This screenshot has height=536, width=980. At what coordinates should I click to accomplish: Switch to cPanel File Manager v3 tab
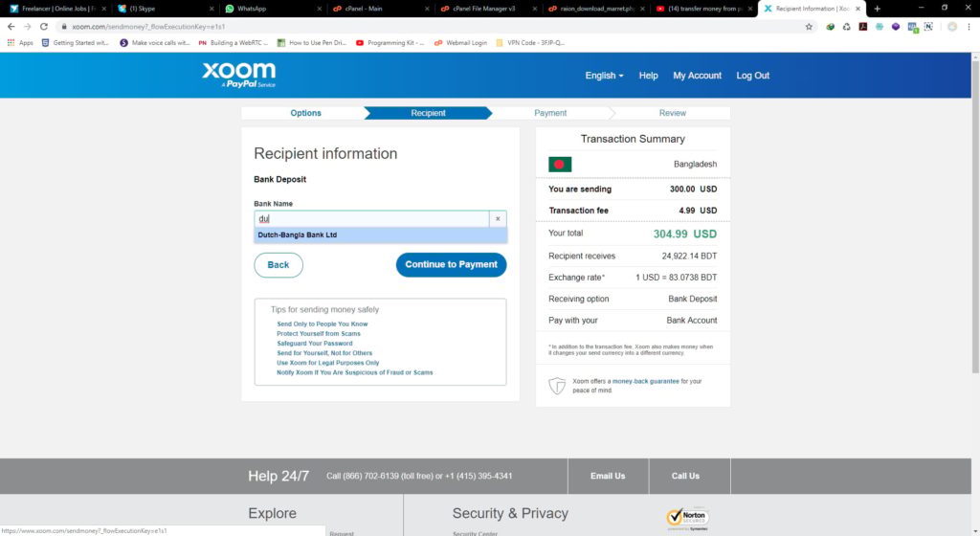tap(487, 9)
